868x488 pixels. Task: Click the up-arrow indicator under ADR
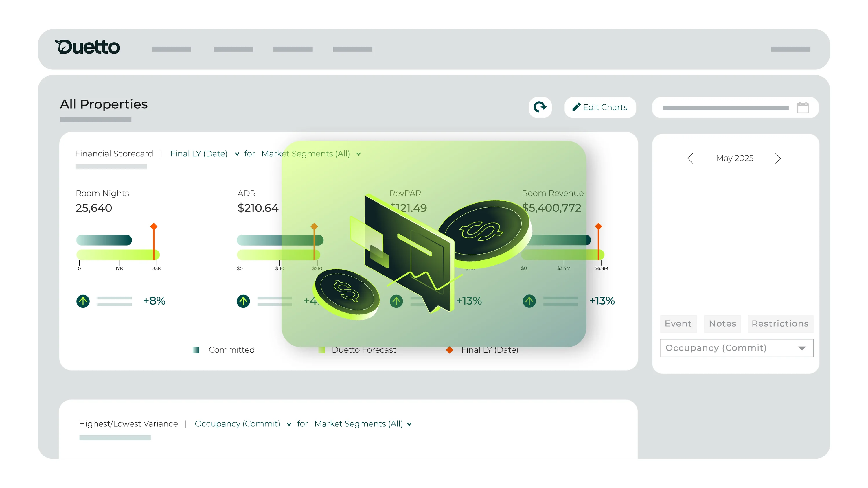[x=243, y=301]
